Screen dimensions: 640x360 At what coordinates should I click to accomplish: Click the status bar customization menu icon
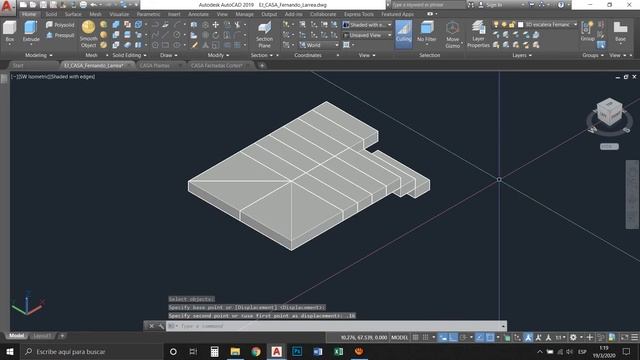[635, 338]
